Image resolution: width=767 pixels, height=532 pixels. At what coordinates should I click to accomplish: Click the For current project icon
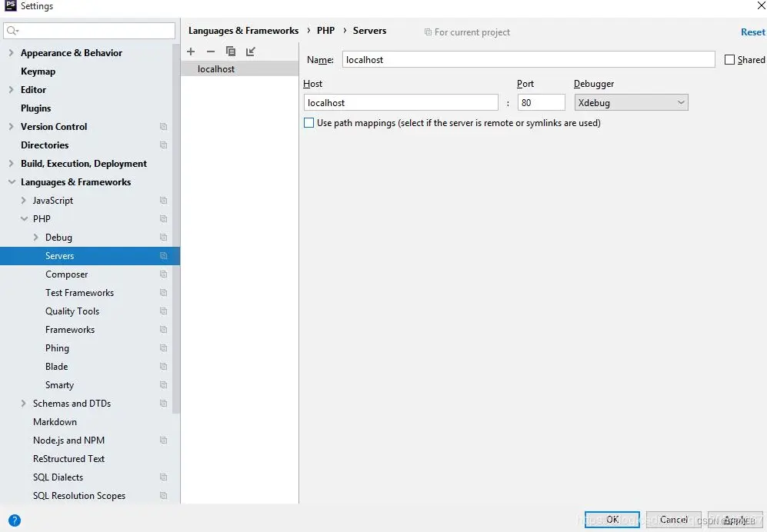[x=428, y=32]
